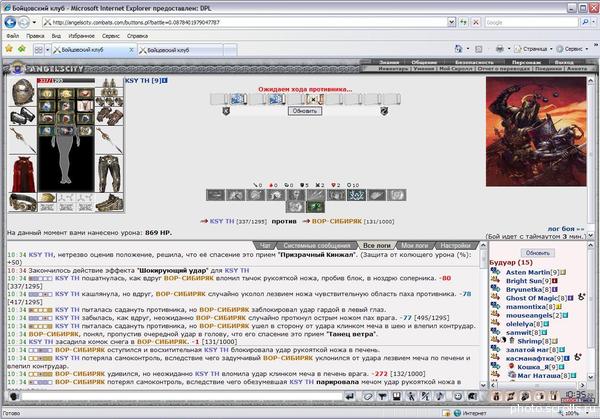
Task: Click the Home icon in the command bar
Action: pyautogui.click(x=458, y=49)
